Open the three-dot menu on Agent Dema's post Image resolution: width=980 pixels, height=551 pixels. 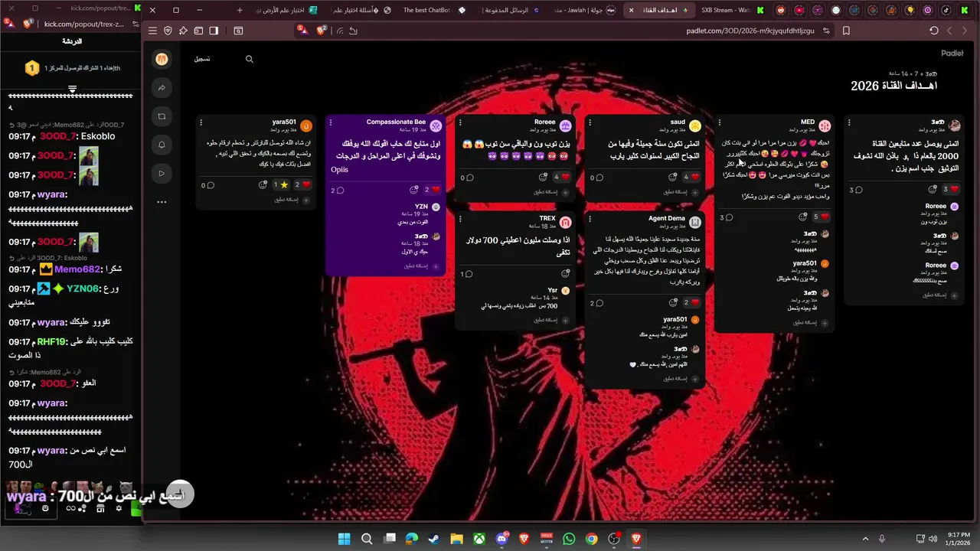[x=590, y=219]
